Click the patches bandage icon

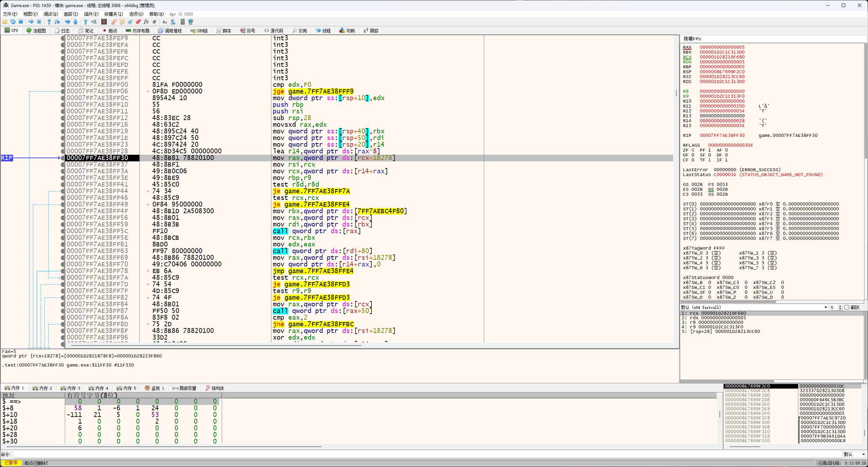[114, 22]
